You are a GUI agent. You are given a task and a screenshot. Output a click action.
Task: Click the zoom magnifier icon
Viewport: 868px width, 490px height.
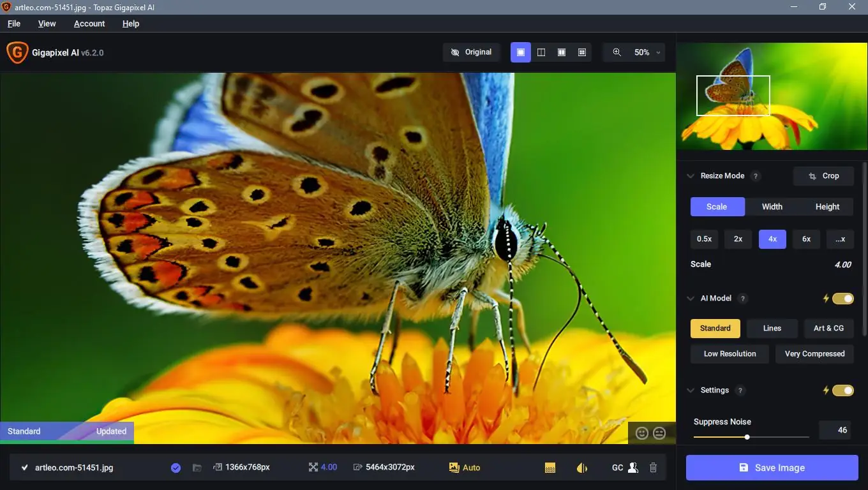[x=617, y=52]
